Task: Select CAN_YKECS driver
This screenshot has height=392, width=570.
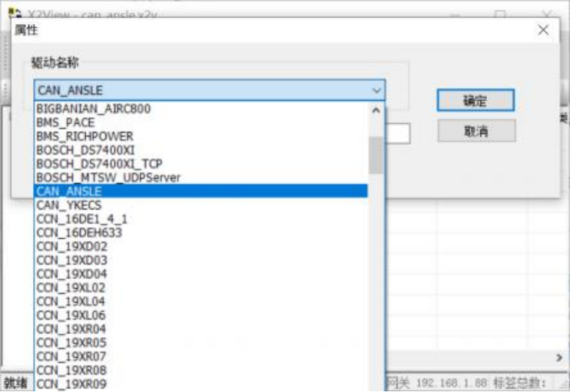Action: (201, 205)
